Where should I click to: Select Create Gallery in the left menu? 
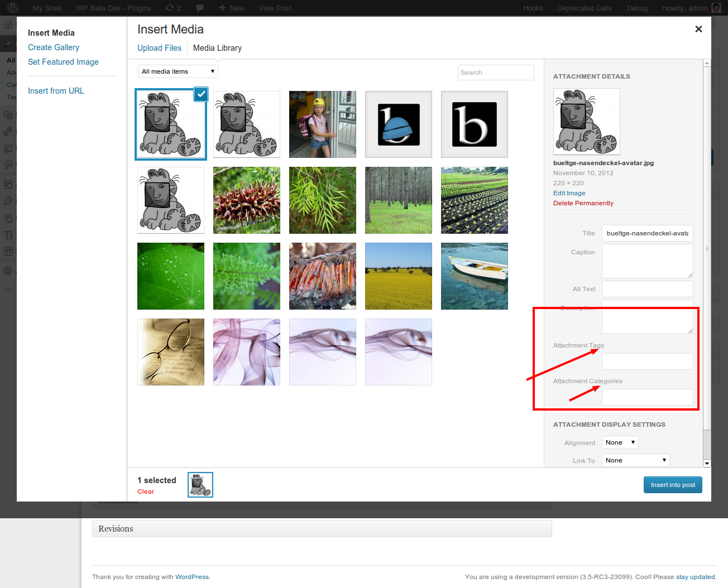coord(54,47)
